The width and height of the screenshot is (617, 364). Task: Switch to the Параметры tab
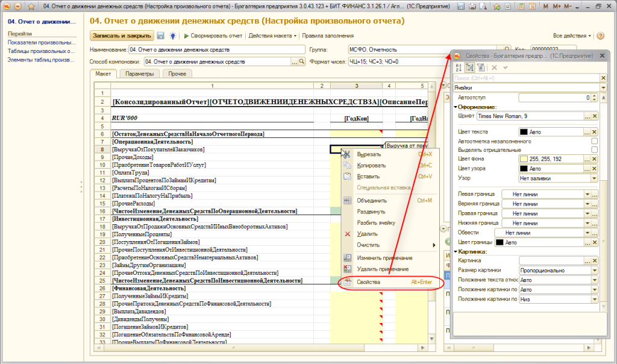pyautogui.click(x=139, y=74)
